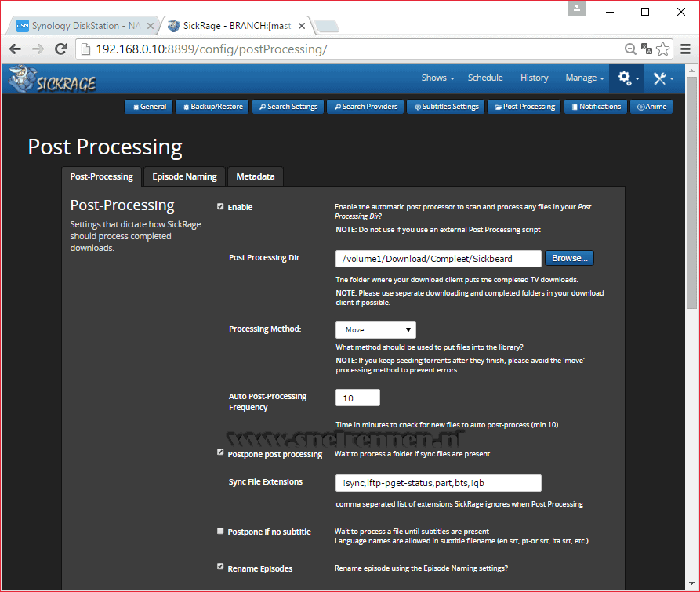Toggle the Enable post-processing checkbox
The width and height of the screenshot is (700, 592).
click(220, 206)
